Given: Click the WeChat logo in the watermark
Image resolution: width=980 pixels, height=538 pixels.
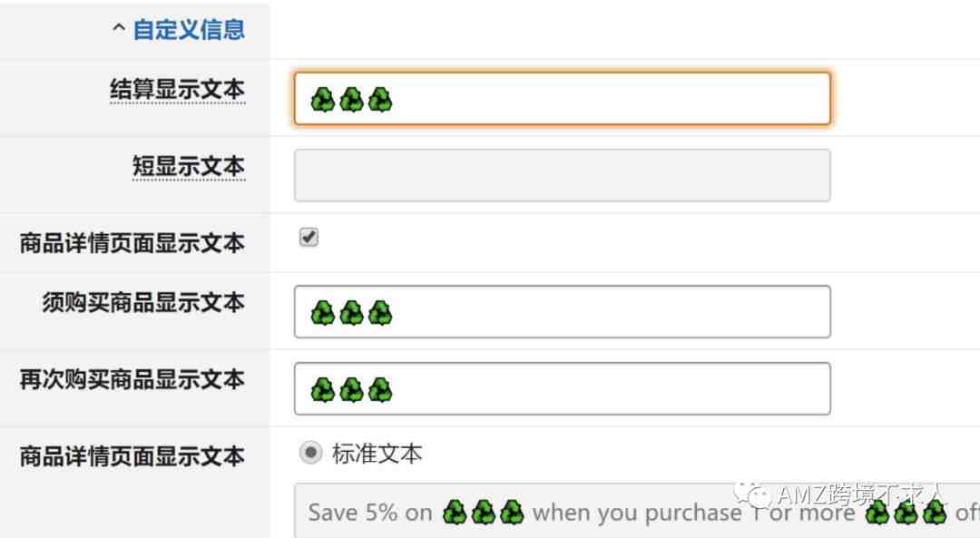Looking at the screenshot, I should point(753,494).
